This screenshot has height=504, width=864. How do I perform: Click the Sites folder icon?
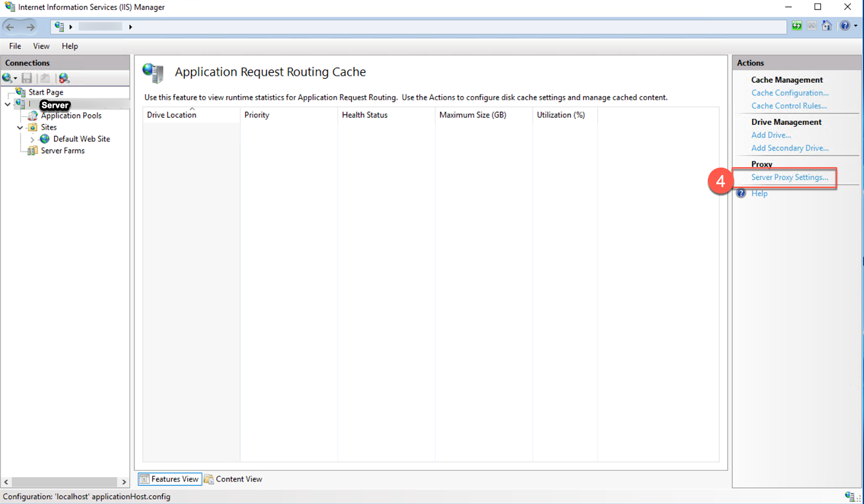pyautogui.click(x=33, y=127)
